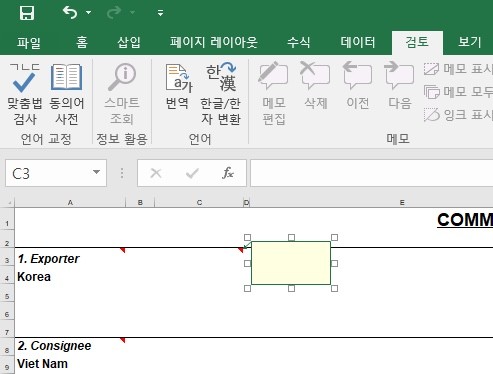Open Customize Quick Access Toolbar dropdown
Viewport: 493px width, 374px height.
pyautogui.click(x=160, y=13)
